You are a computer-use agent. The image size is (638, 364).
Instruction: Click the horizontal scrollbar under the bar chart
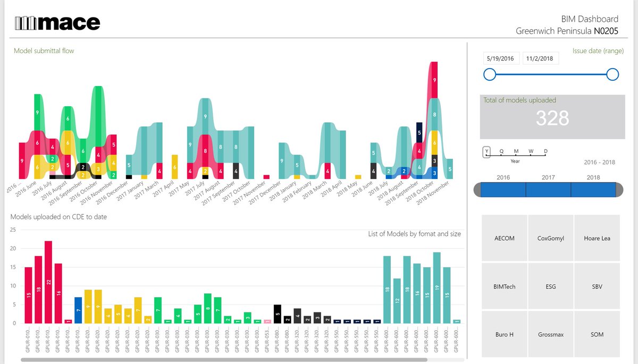(x=223, y=360)
